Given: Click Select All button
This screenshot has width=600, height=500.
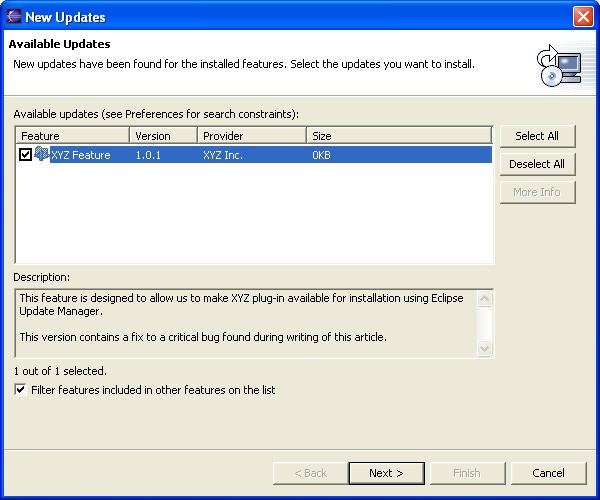Looking at the screenshot, I should (x=537, y=136).
